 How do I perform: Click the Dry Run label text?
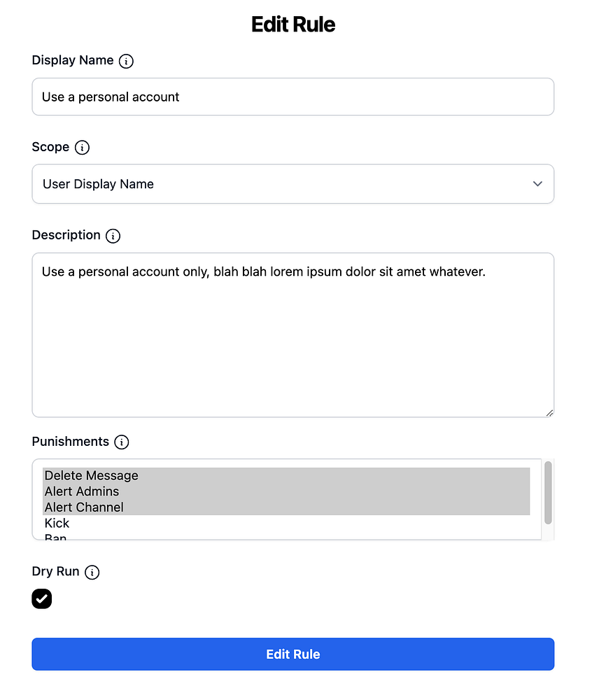56,572
